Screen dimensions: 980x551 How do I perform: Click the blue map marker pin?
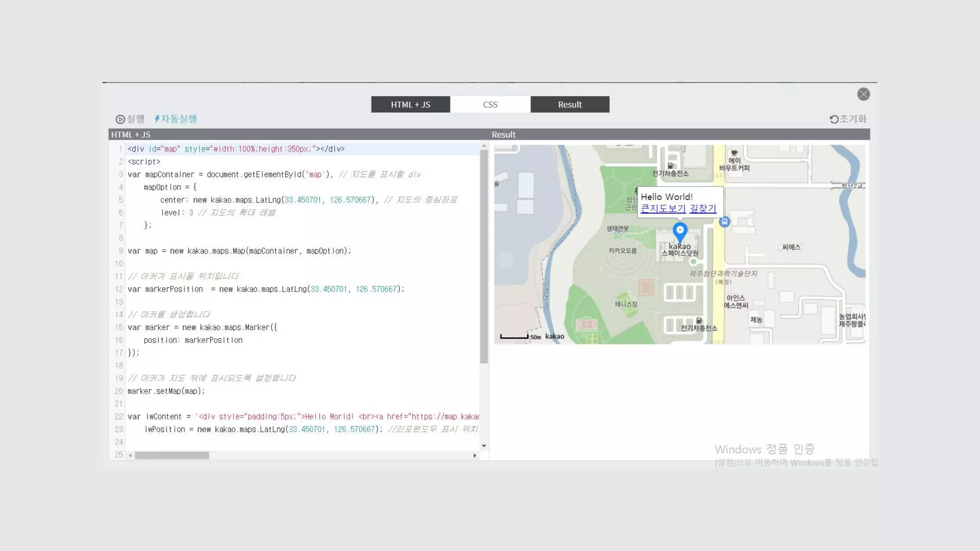tap(680, 231)
